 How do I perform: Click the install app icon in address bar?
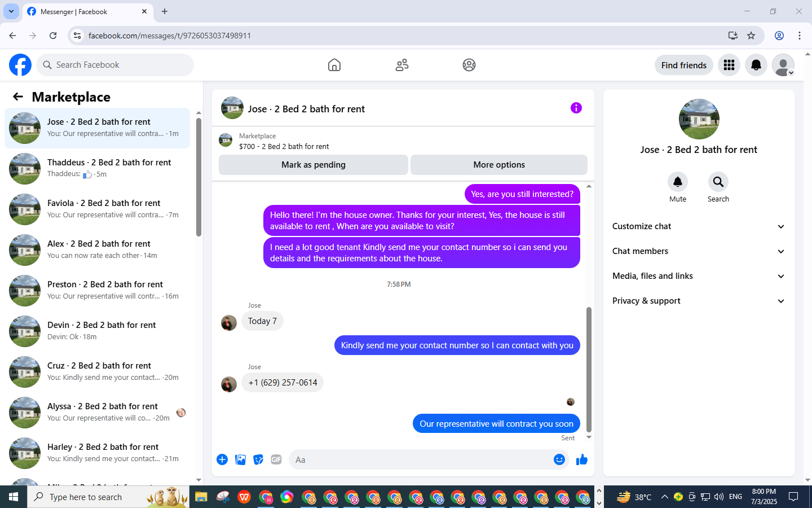pos(732,36)
